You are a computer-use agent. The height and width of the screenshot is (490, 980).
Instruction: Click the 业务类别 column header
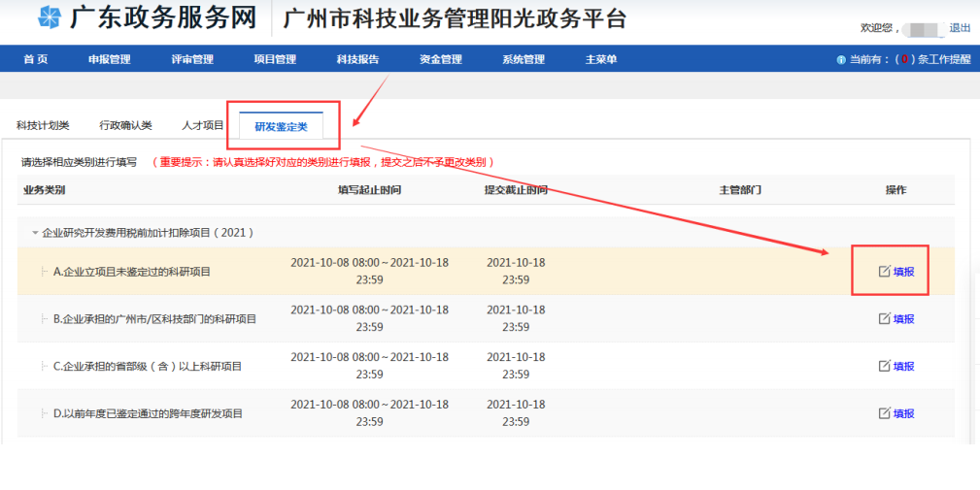pos(44,190)
